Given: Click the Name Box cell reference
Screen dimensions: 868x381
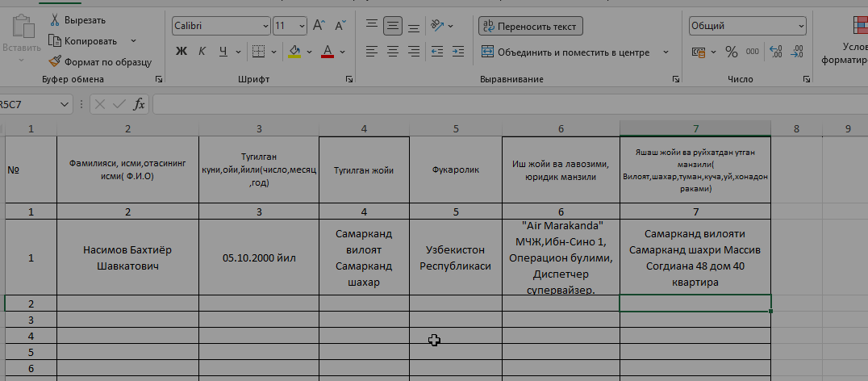Looking at the screenshot, I should 27,104.
